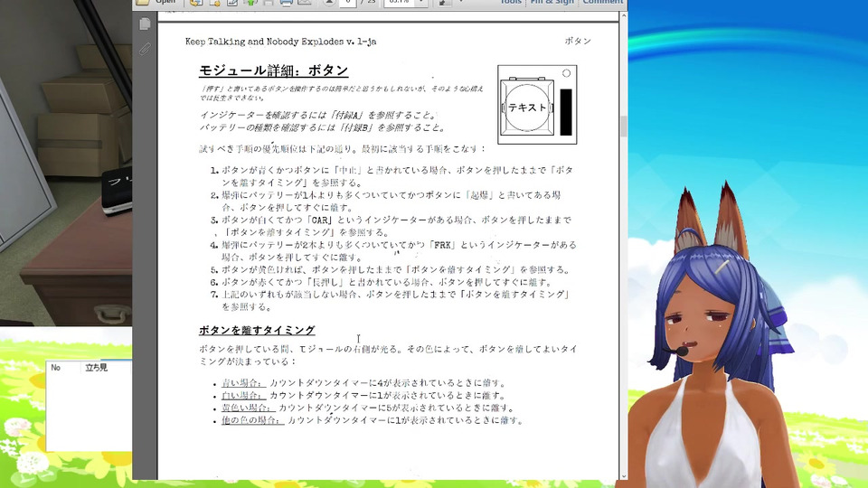
Task: Open the Comment pane tab
Action: coord(602,2)
